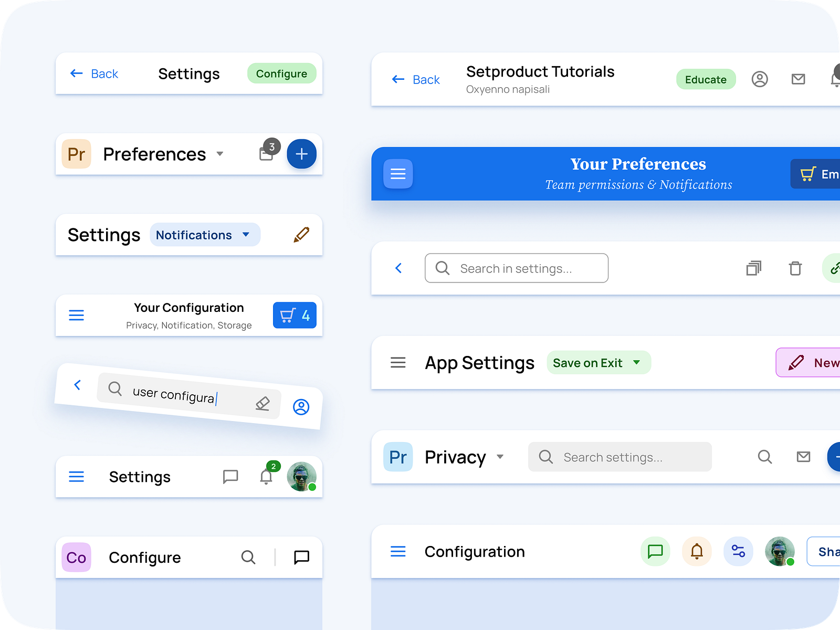Image resolution: width=840 pixels, height=630 pixels.
Task: Open the hamburger menu in App Settings bar
Action: (x=398, y=362)
